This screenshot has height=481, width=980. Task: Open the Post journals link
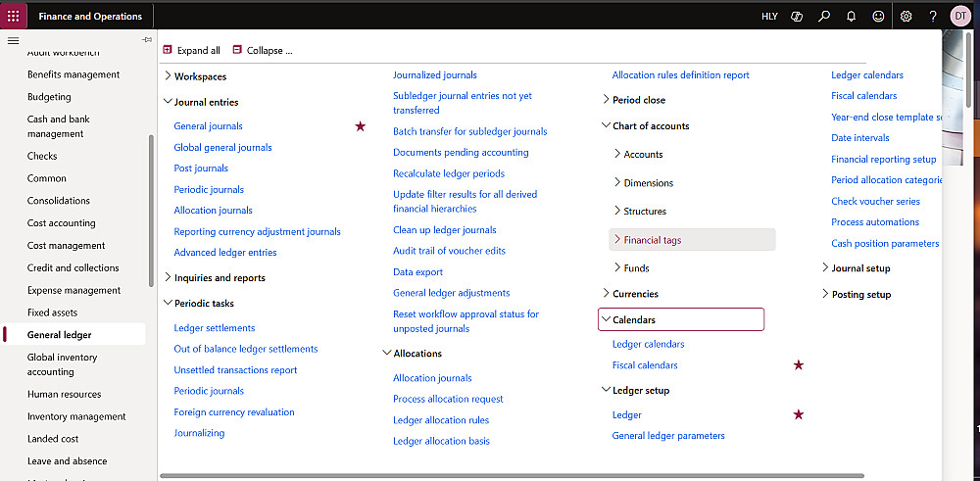(x=201, y=168)
